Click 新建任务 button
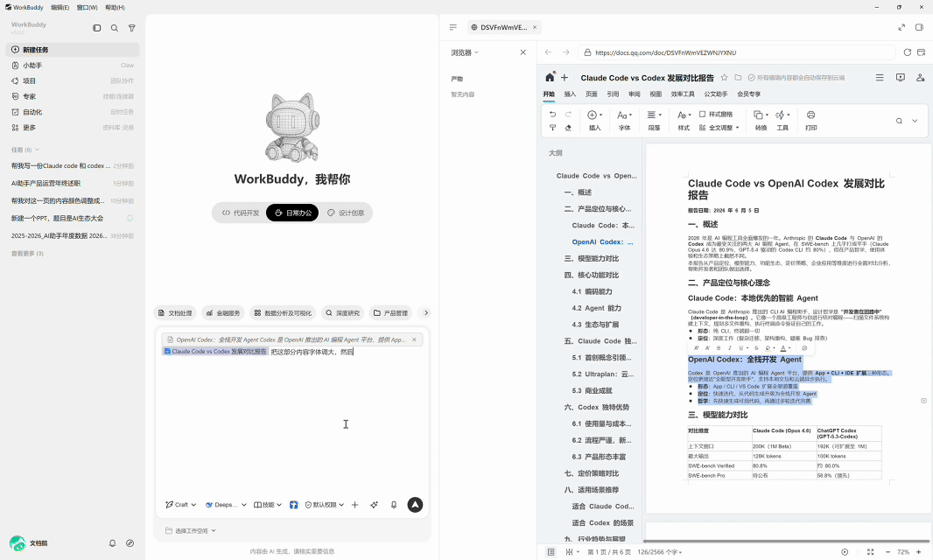Screen dimensions: 933x560 (x=73, y=49)
